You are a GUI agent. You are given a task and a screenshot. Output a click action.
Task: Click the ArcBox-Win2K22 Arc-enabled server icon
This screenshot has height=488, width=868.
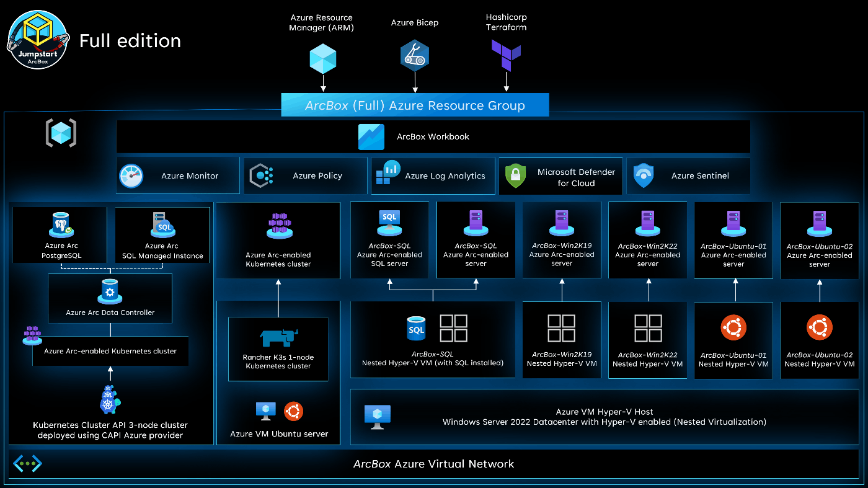(647, 224)
